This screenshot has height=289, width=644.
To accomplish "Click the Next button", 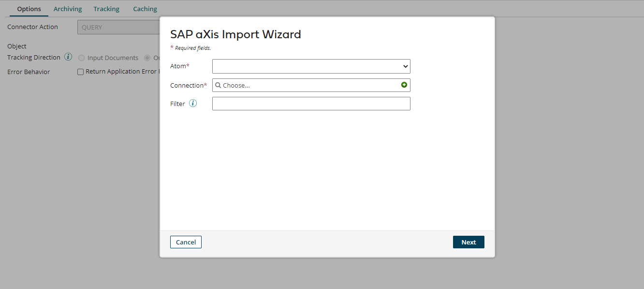I will [x=468, y=242].
